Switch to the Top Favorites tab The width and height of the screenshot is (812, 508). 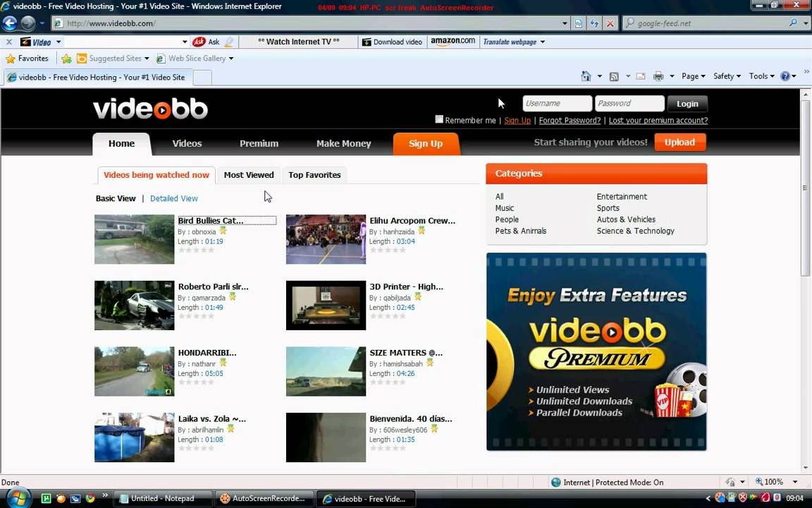coord(315,175)
